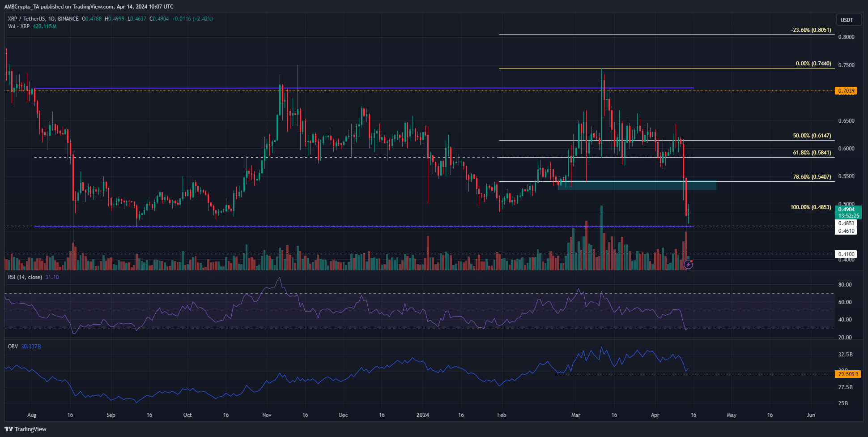Click the Apr label on time axis

(x=655, y=415)
